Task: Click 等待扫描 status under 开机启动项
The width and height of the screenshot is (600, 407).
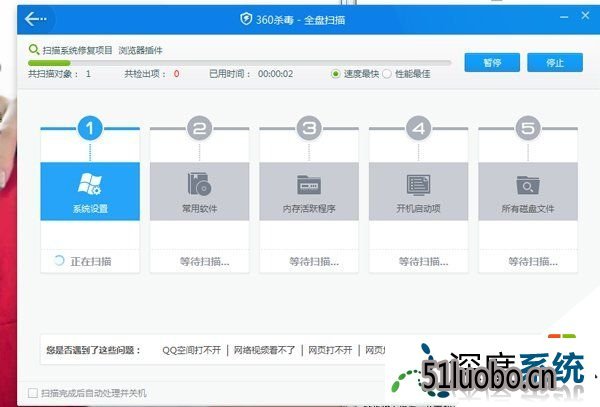Action: tap(423, 262)
